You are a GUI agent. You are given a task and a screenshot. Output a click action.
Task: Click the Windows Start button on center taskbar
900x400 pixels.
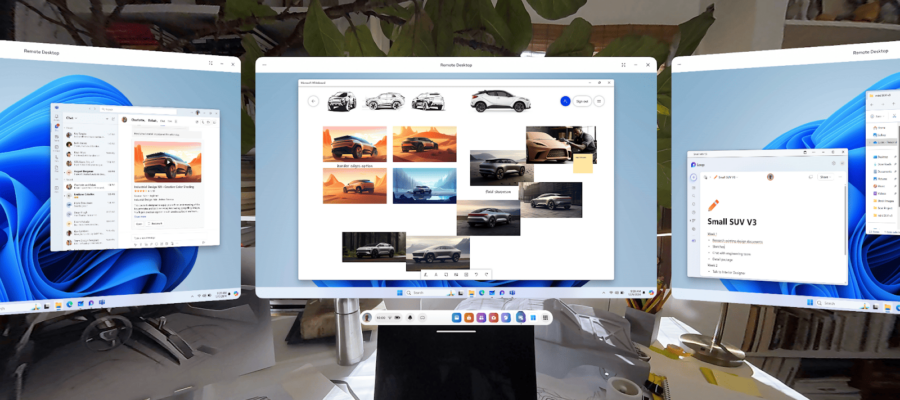(398, 292)
